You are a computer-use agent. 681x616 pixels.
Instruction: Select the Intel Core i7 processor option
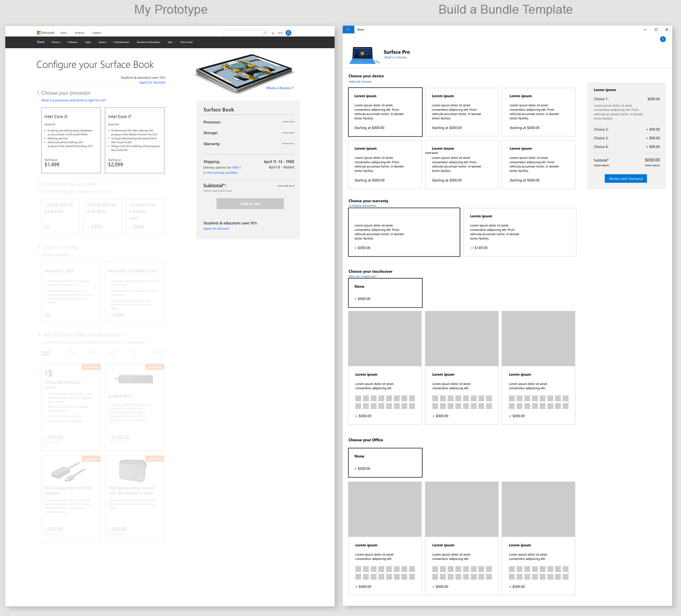[x=135, y=140]
